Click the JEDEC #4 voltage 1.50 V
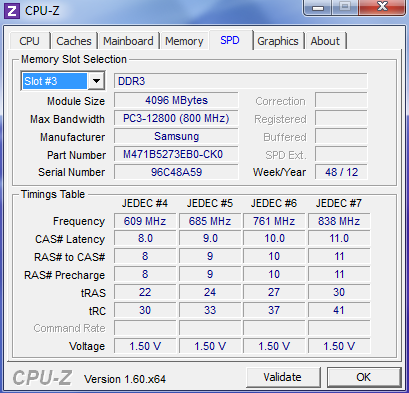This screenshot has width=409, height=393. (145, 346)
